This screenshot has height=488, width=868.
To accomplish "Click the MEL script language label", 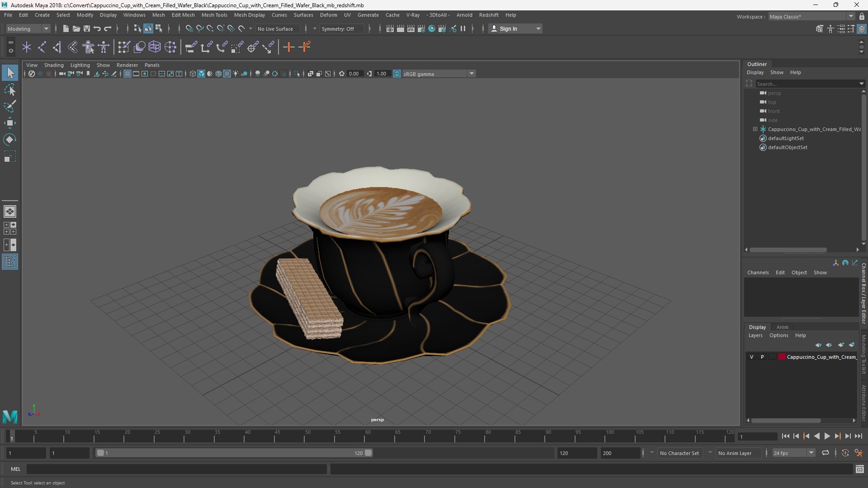I will 16,469.
